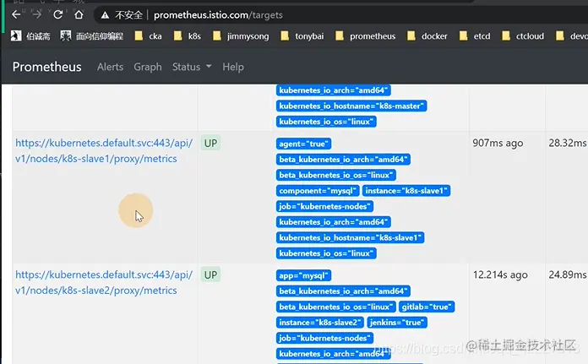588x364 pixels.
Task: Open the 面向信仰编程 bookmark
Action: coord(92,36)
